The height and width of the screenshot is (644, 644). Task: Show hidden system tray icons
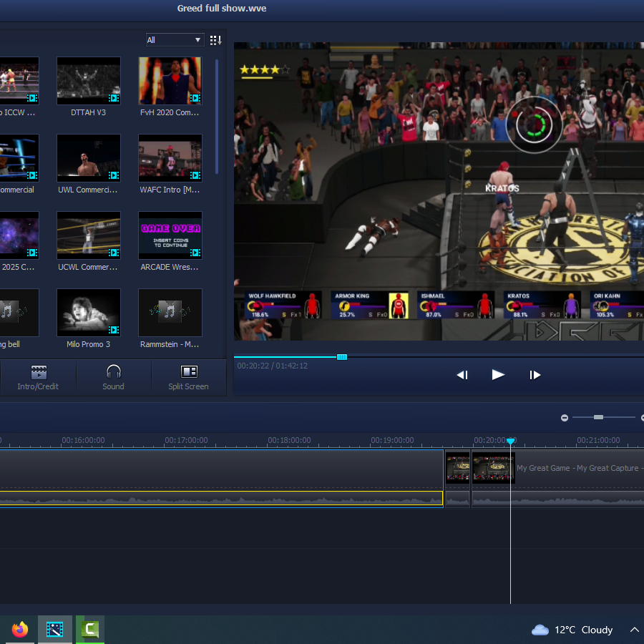[x=634, y=630]
